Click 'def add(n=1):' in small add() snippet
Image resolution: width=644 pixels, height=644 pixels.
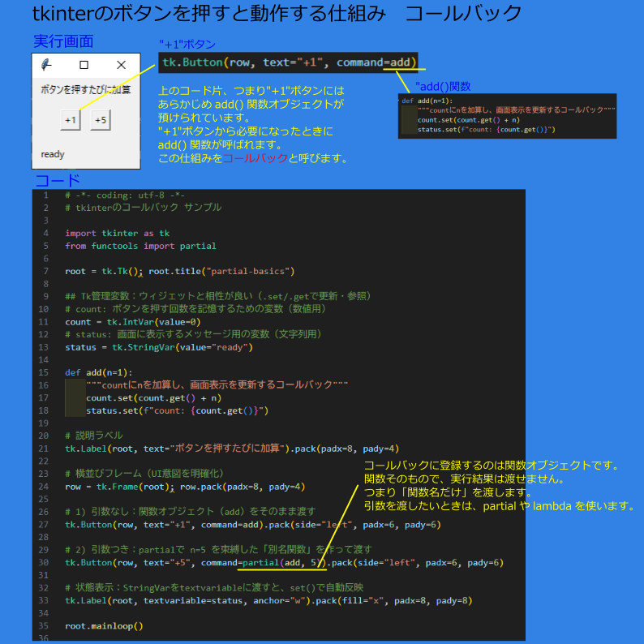pos(427,101)
